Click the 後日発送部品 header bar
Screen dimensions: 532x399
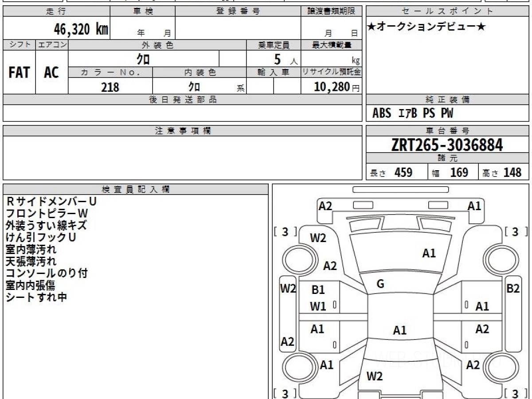click(182, 100)
